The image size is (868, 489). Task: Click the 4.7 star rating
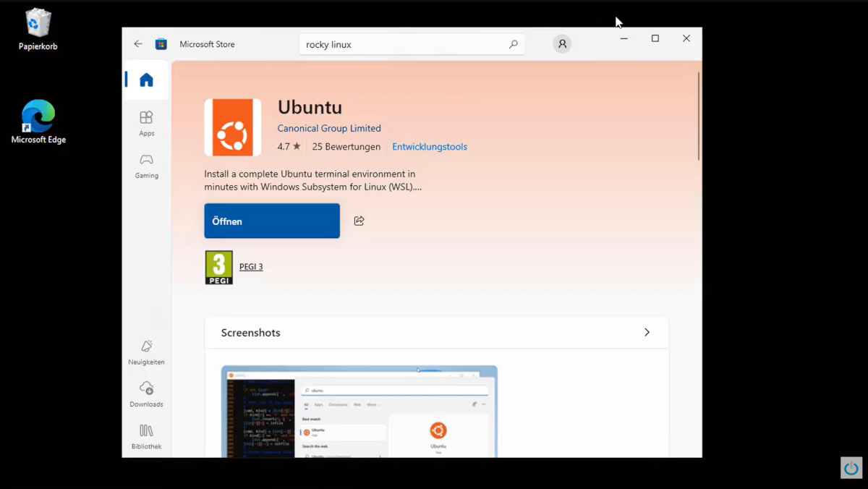[x=289, y=146]
